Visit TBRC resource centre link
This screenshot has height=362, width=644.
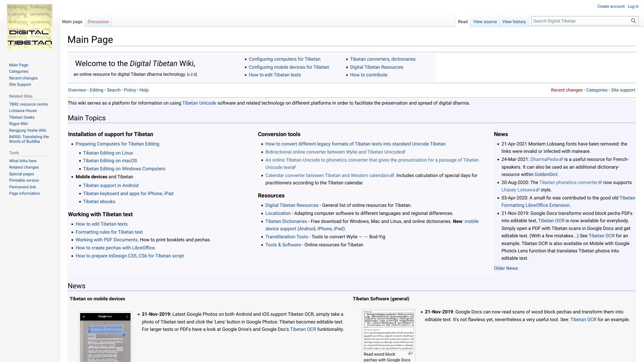(29, 104)
